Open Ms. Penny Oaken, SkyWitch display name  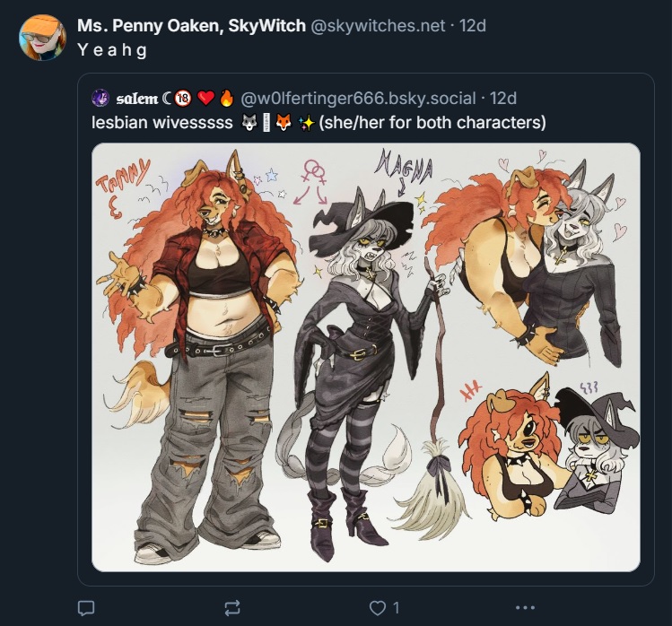[x=191, y=26]
